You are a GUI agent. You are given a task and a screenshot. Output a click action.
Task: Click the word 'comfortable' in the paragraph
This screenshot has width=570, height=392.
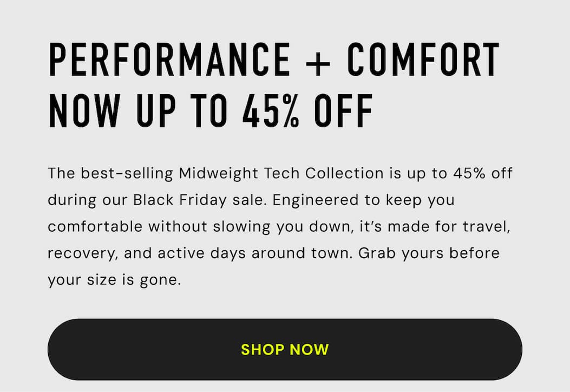click(x=95, y=226)
